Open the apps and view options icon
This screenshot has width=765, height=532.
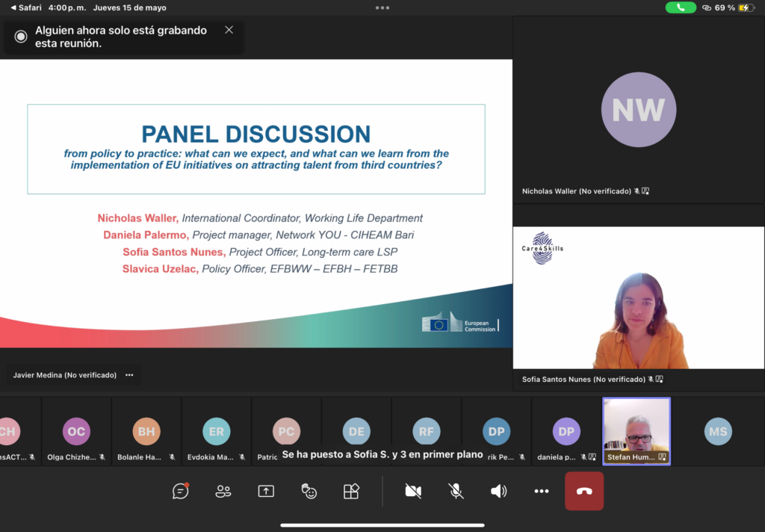pyautogui.click(x=351, y=491)
